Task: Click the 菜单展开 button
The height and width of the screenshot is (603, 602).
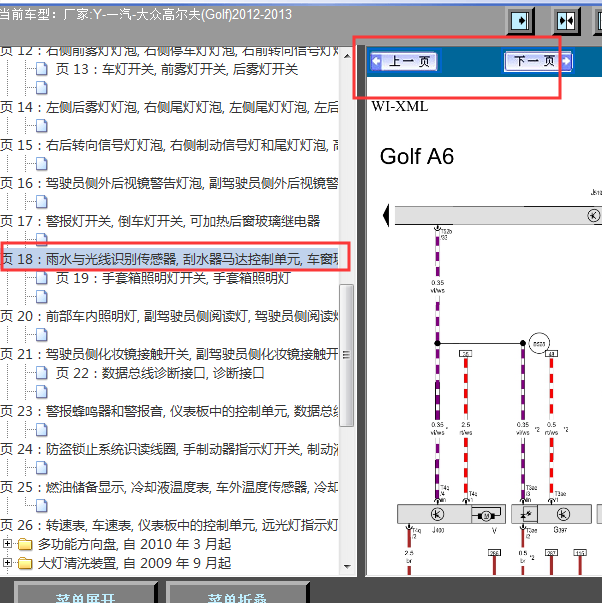Action: [x=85, y=594]
